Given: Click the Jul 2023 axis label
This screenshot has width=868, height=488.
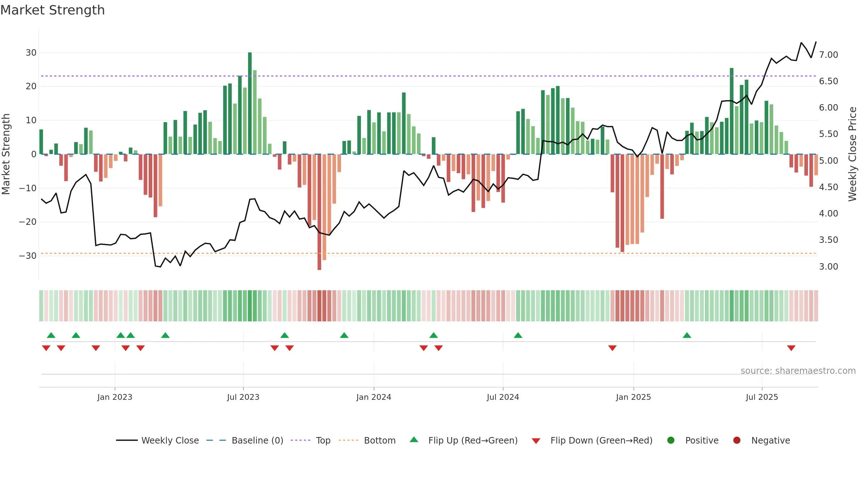Looking at the screenshot, I should (243, 397).
